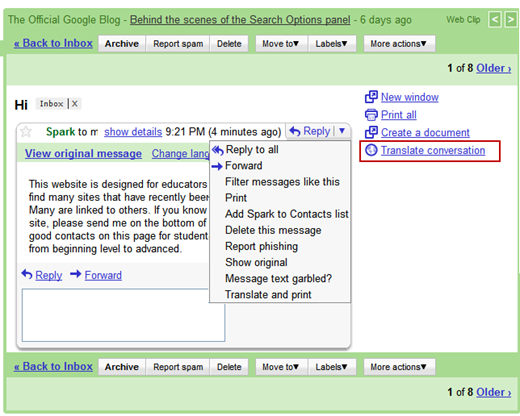520x416 pixels.
Task: Click the Reply link below the message
Action: 49,275
